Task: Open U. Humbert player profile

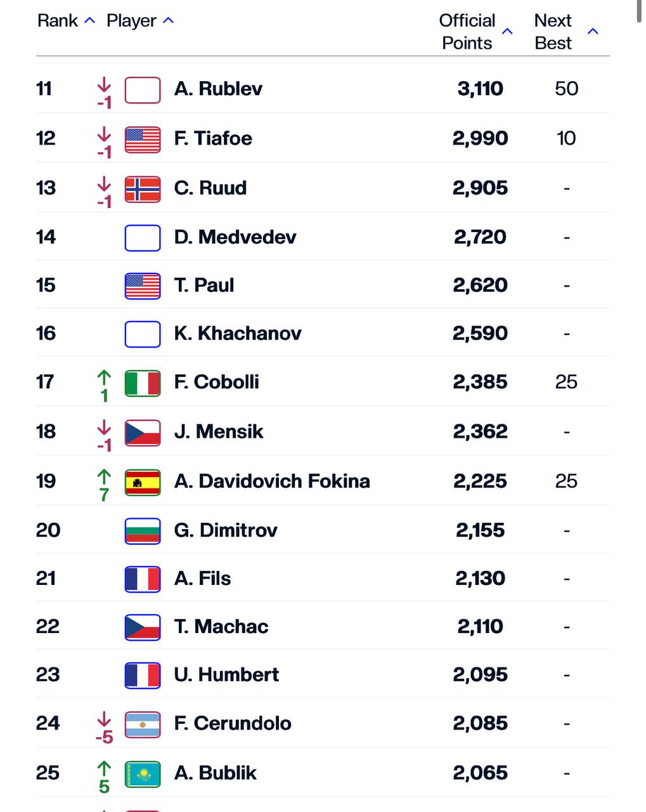Action: pos(226,675)
